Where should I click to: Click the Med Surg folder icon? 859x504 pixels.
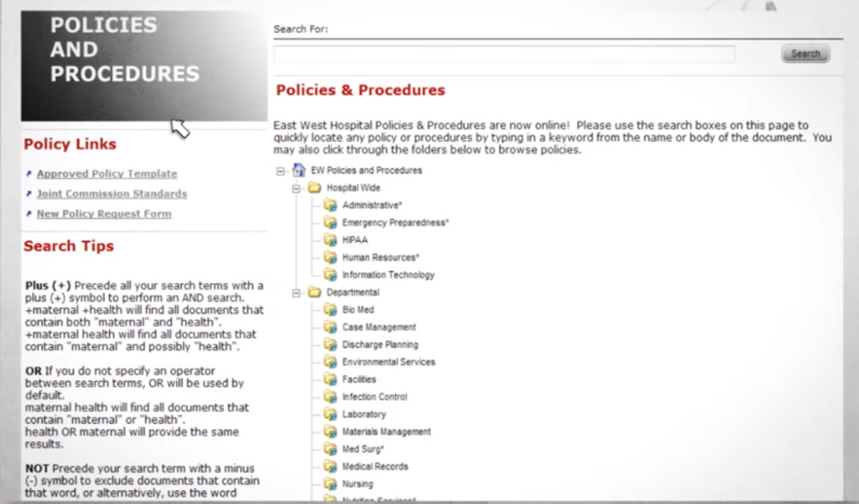coord(330,449)
